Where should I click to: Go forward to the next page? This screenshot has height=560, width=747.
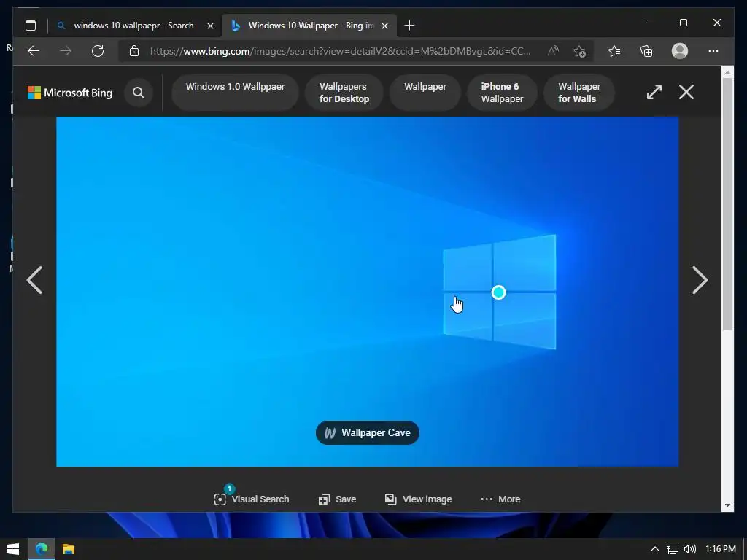66,51
